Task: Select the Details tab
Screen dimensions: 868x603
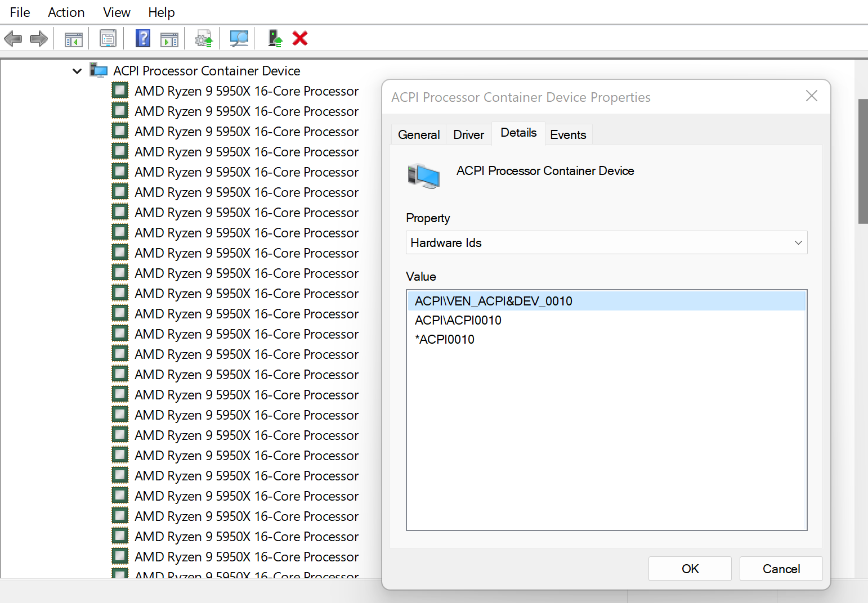Action: pyautogui.click(x=518, y=133)
